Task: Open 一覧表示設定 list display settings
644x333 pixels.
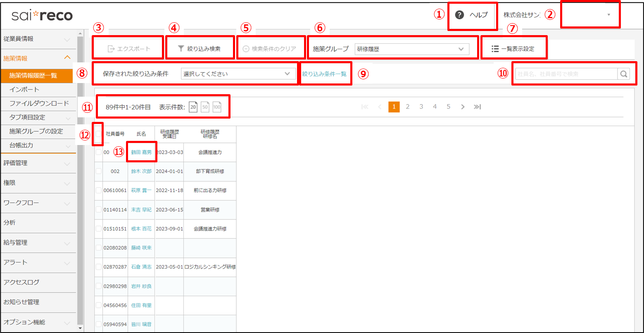Action: pos(513,49)
